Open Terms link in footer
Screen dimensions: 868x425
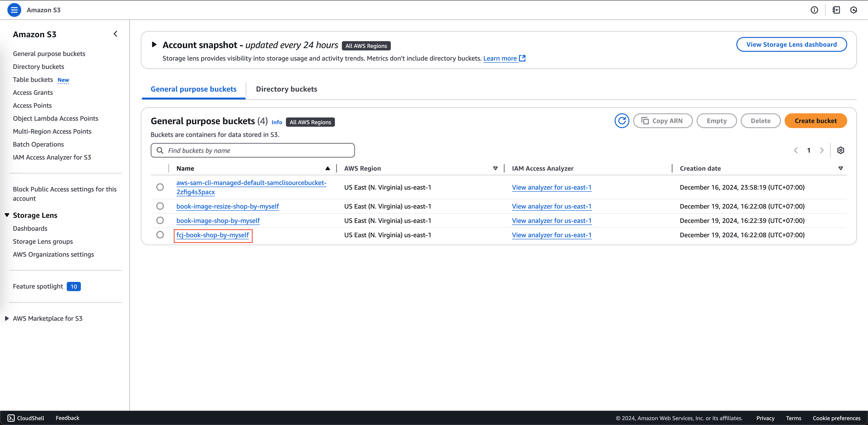pos(794,418)
